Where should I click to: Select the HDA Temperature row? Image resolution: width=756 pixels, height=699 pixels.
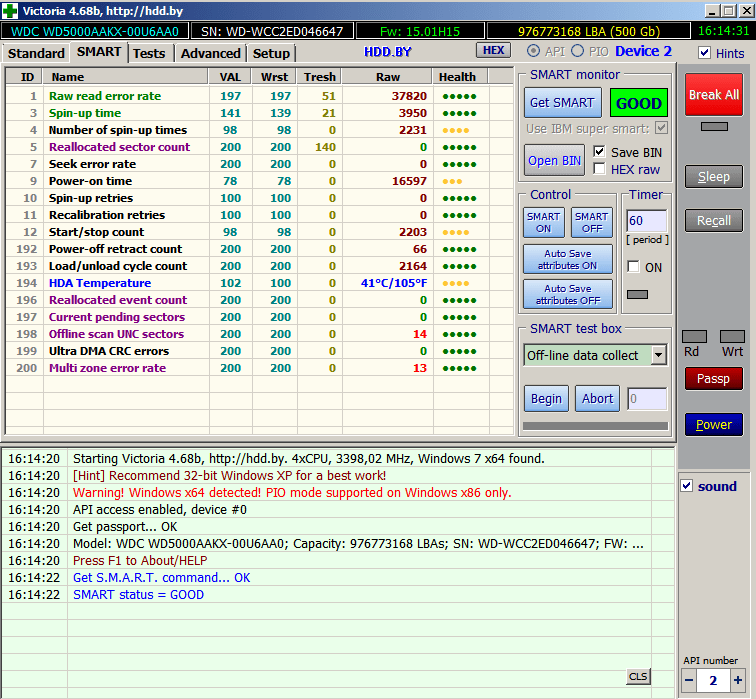coord(259,283)
